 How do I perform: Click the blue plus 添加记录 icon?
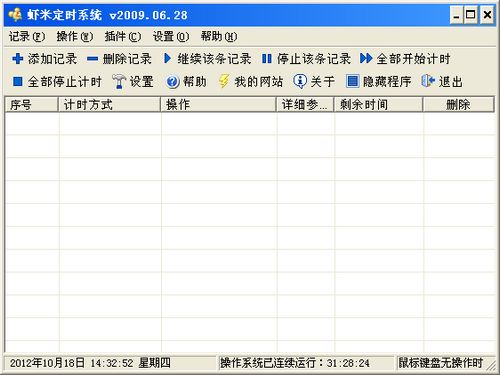click(17, 59)
